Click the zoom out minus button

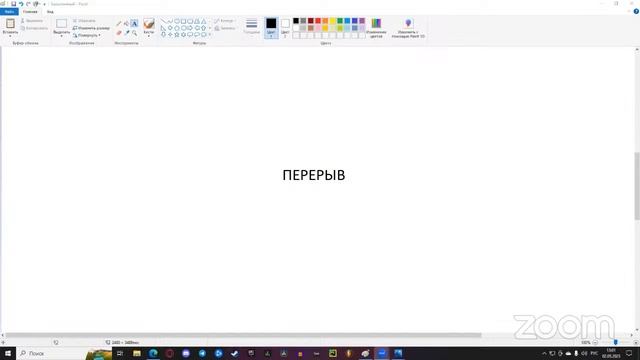[x=595, y=342]
